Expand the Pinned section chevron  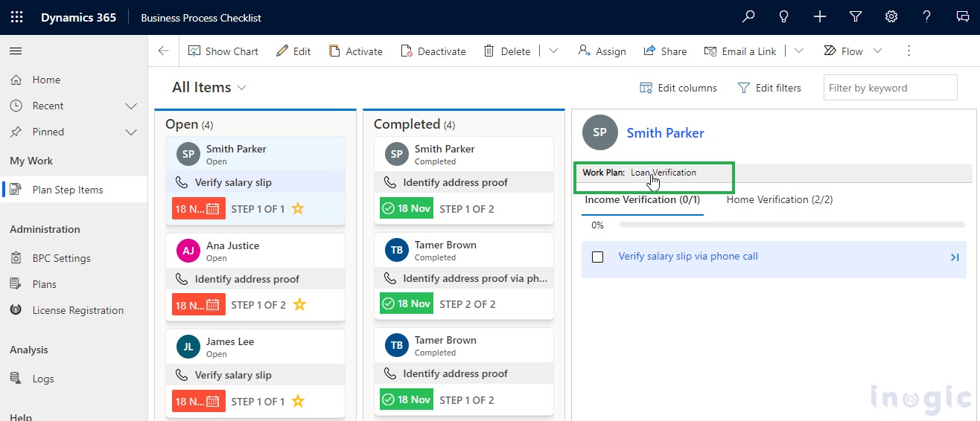(x=131, y=132)
